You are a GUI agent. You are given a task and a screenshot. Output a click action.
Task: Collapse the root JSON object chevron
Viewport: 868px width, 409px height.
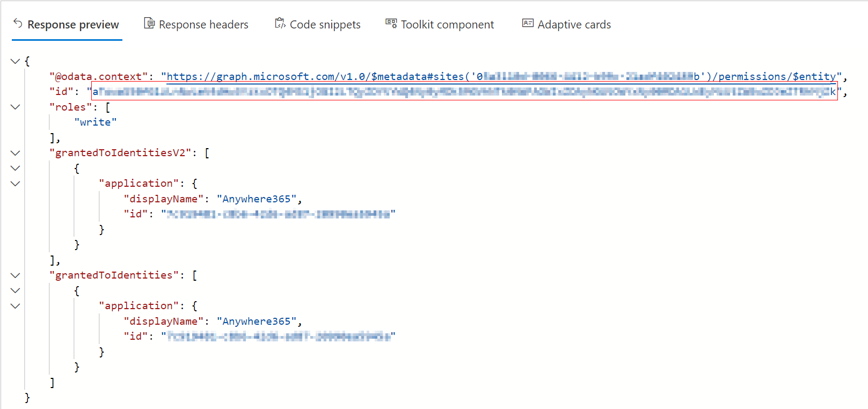click(x=16, y=61)
